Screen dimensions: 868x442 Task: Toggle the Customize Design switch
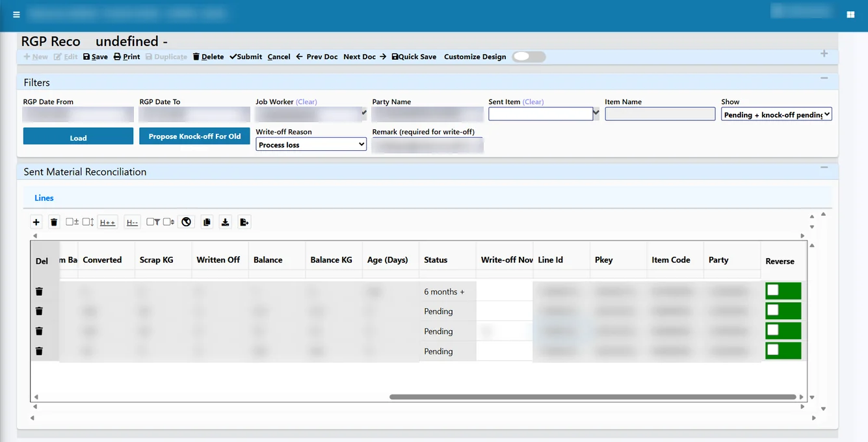pos(529,57)
